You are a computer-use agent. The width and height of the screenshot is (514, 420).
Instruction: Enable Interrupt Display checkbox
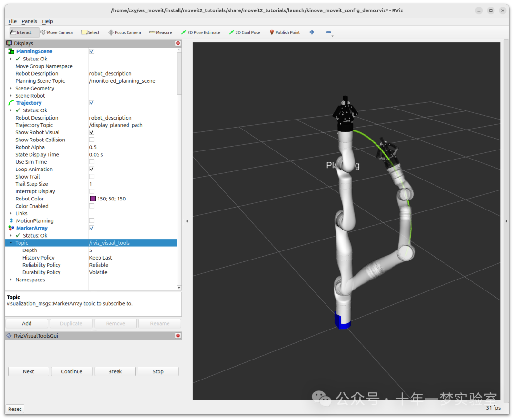(92, 191)
